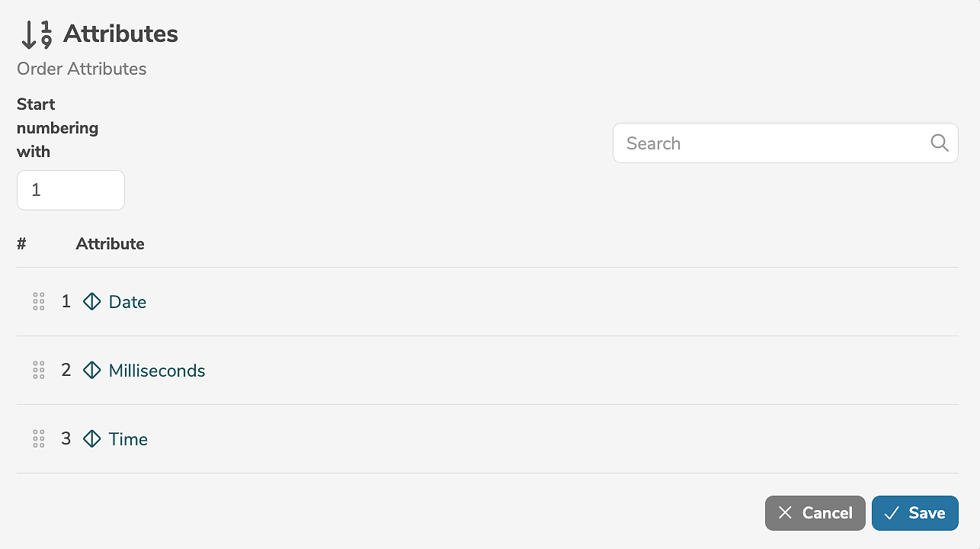Click the drag handle for Time row
This screenshot has height=549, width=980.
[39, 439]
